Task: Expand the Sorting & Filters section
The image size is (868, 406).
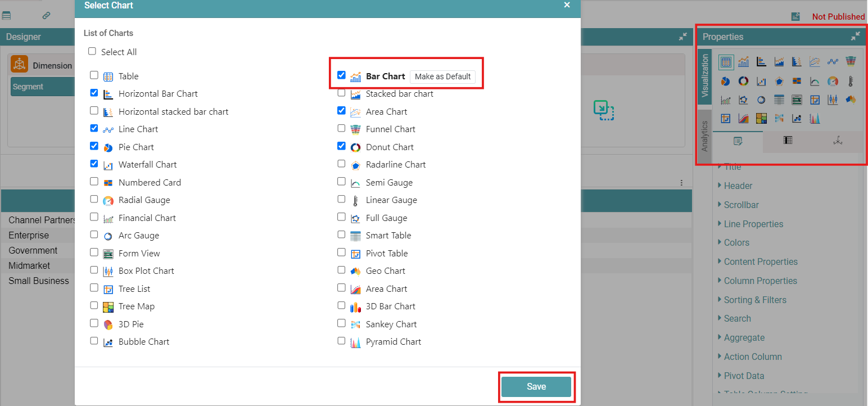Action: click(754, 300)
